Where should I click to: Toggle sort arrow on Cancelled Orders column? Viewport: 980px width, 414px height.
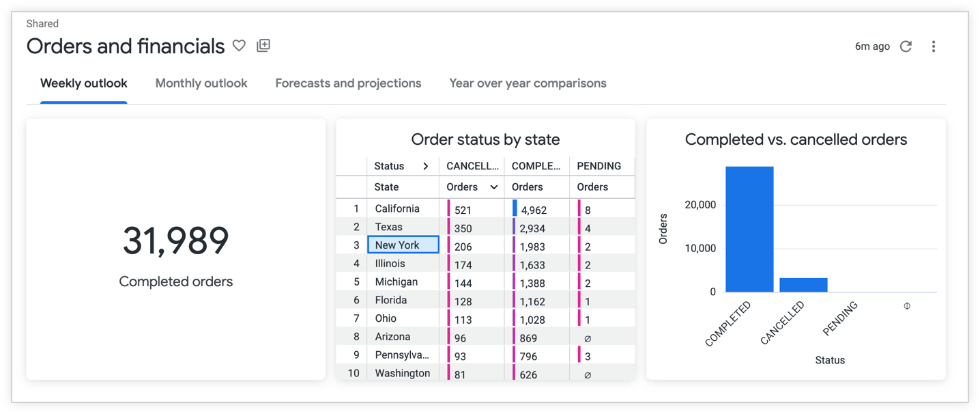tap(493, 187)
